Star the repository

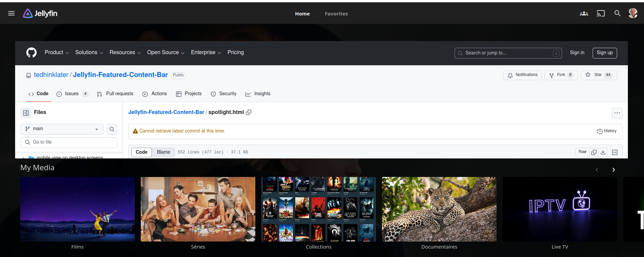point(599,75)
